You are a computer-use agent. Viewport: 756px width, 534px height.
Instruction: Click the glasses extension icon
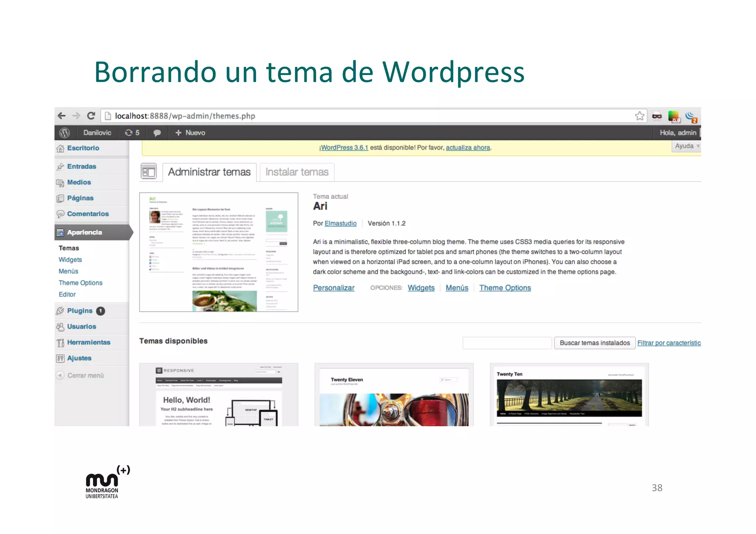coord(657,116)
